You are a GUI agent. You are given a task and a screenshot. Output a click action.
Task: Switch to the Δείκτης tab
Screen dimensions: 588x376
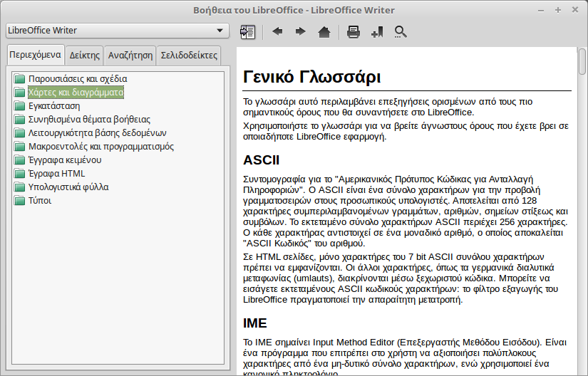tap(84, 56)
